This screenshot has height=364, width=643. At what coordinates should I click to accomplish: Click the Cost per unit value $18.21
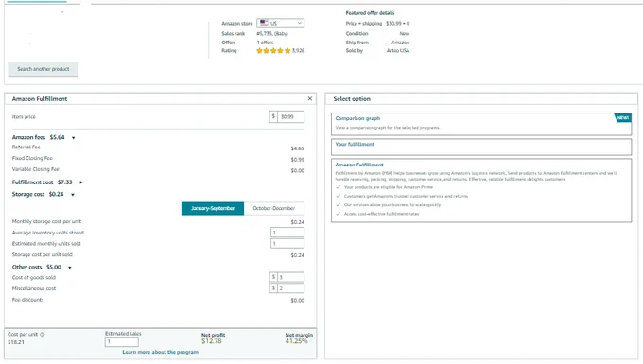(16, 342)
